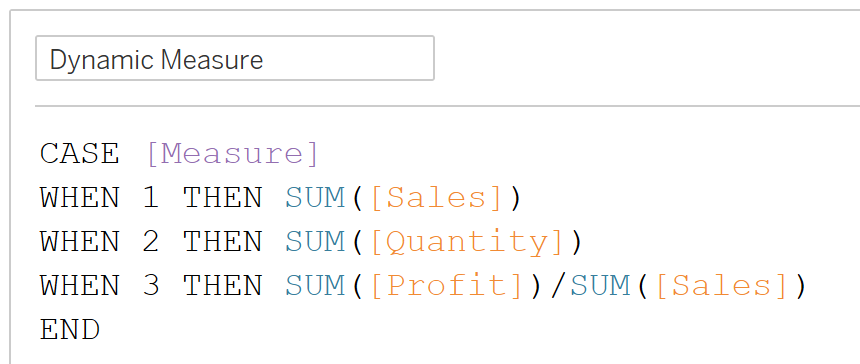860x364 pixels.
Task: Click the Dynamic Measure name field
Action: pyautogui.click(x=235, y=58)
